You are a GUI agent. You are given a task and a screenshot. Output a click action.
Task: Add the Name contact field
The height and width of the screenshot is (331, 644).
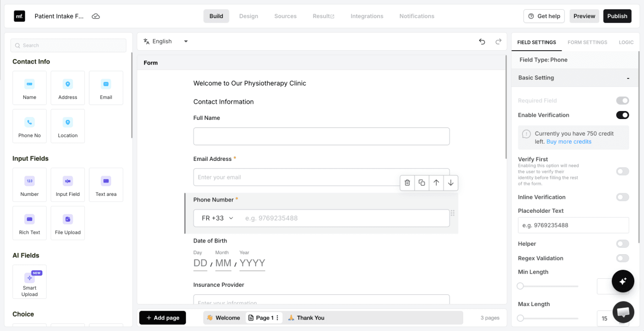[x=30, y=88]
